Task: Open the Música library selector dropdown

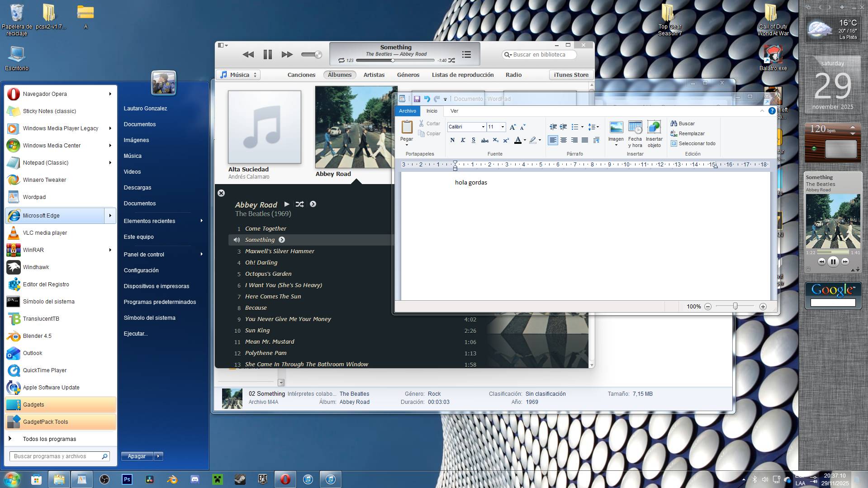Action: tap(238, 75)
